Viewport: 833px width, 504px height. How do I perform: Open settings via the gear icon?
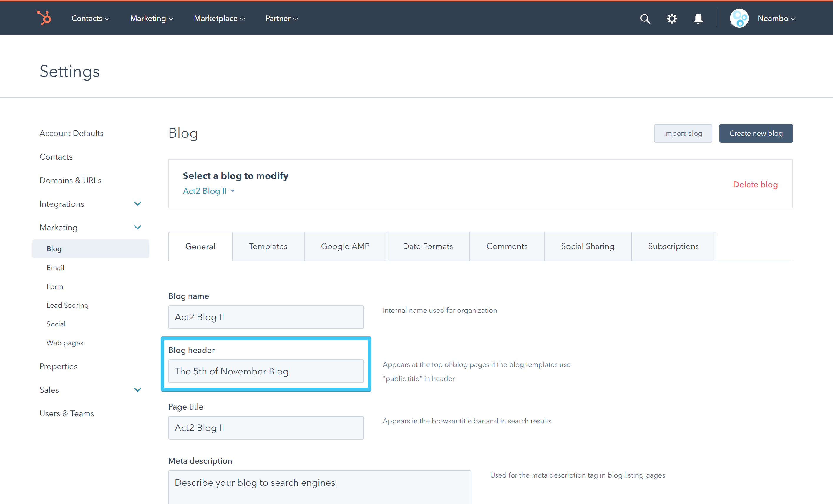[x=672, y=19]
